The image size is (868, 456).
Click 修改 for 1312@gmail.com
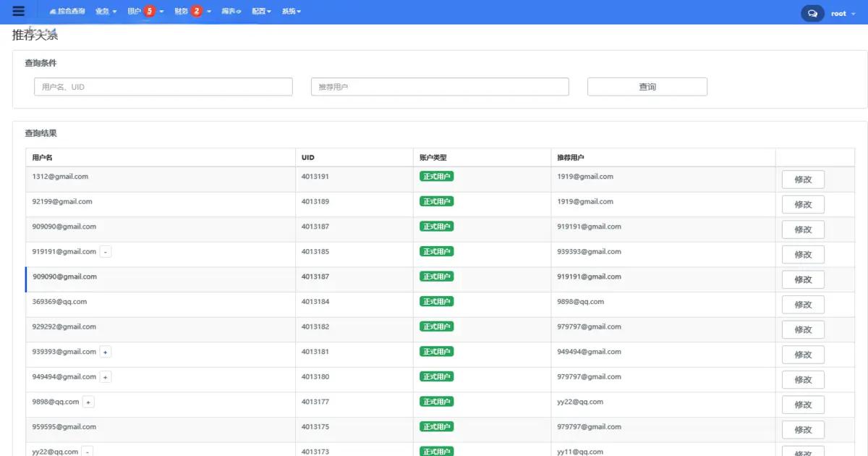[803, 180]
